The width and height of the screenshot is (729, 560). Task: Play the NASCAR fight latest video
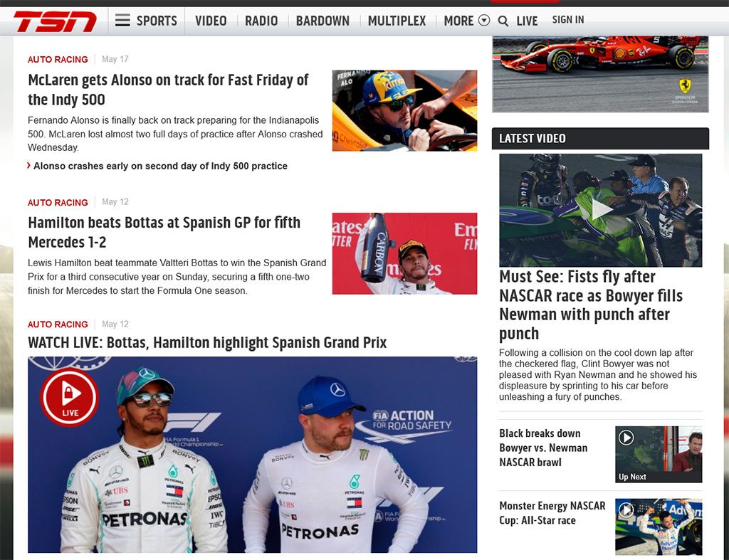pos(600,210)
